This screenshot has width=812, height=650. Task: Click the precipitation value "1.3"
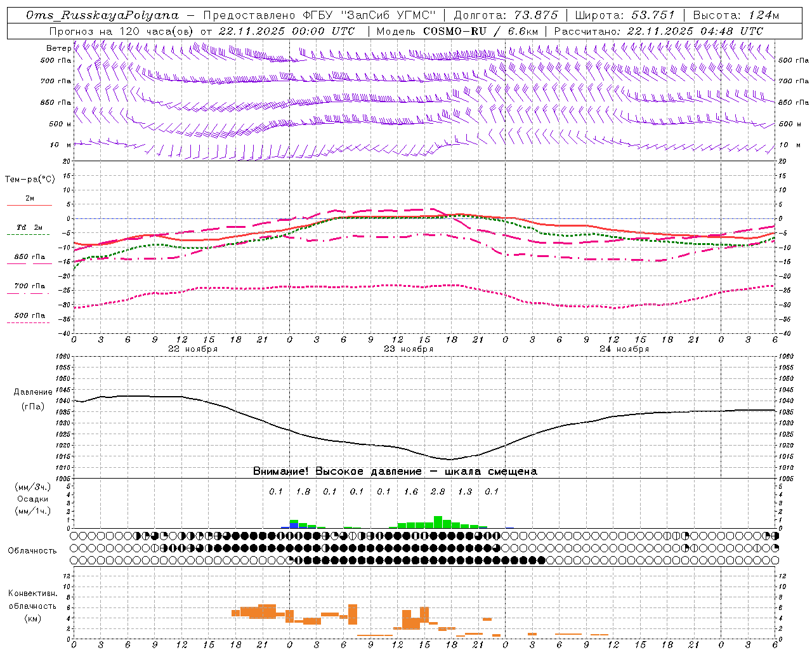point(465,491)
